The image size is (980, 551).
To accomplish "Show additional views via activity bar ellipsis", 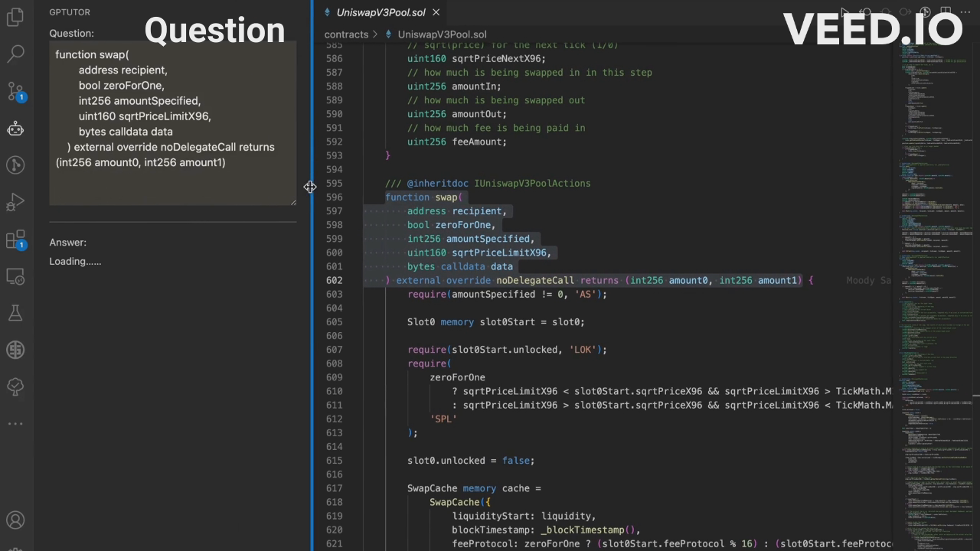I will pyautogui.click(x=15, y=423).
